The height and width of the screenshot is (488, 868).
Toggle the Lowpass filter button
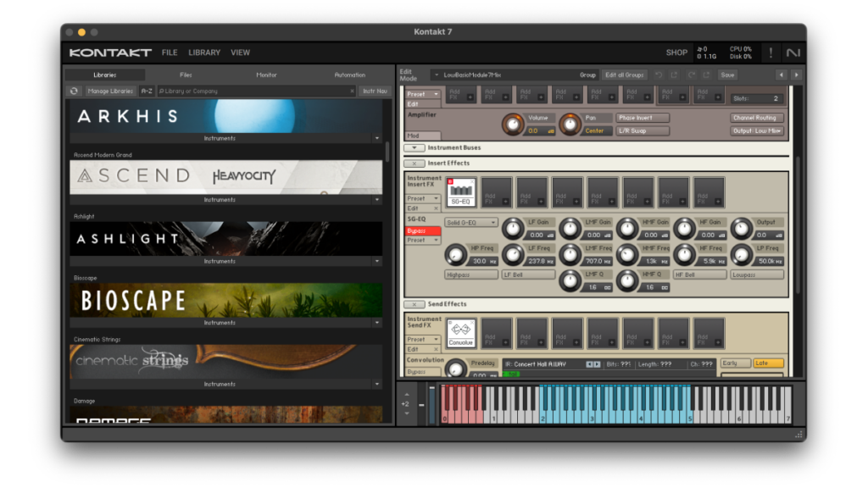tap(757, 275)
